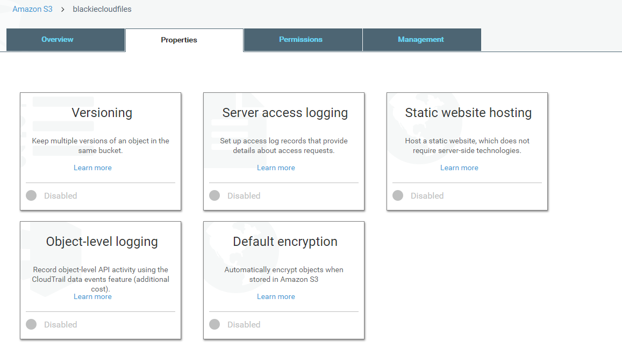Click the Amazon S3 breadcrumb link
622x364 pixels.
click(x=33, y=9)
